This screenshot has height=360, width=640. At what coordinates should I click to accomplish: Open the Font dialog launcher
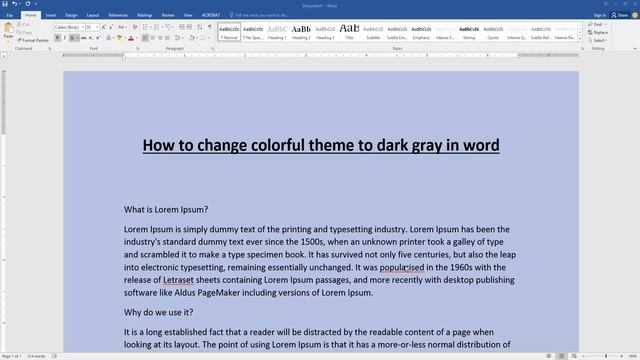click(138, 49)
